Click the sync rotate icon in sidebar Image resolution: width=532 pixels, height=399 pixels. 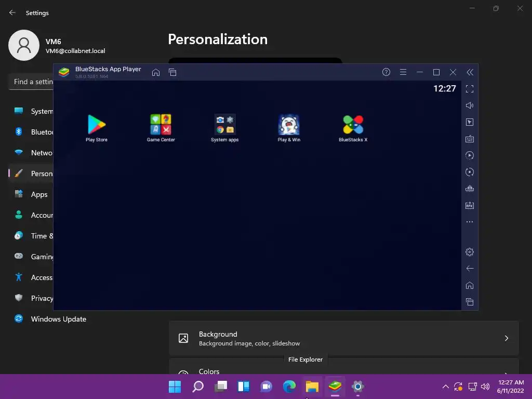[x=470, y=172]
